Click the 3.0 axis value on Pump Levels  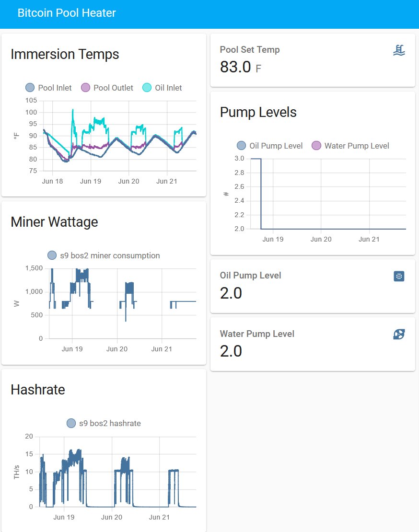tap(239, 159)
